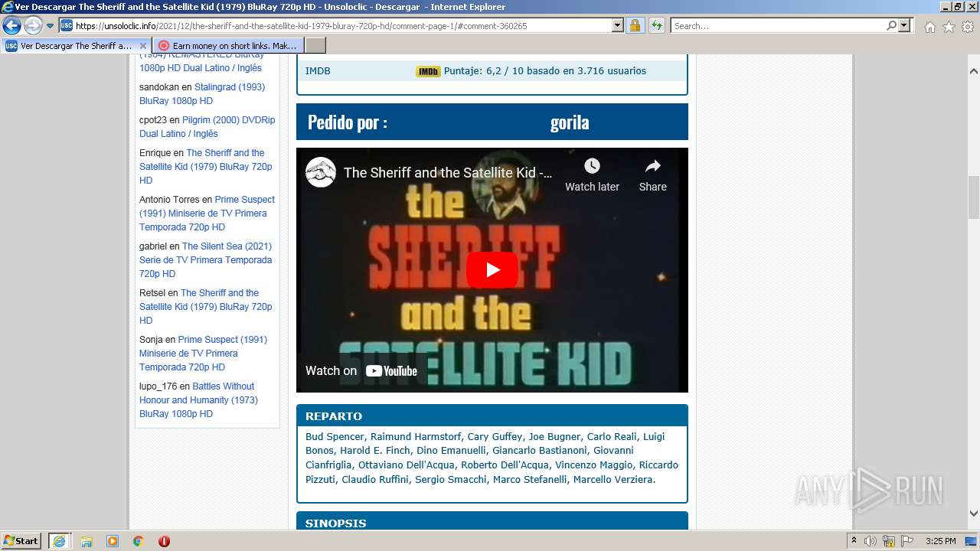The width and height of the screenshot is (980, 551).
Task: Open Retsel's Sheriff and Satellite Kid link
Action: pos(206,307)
